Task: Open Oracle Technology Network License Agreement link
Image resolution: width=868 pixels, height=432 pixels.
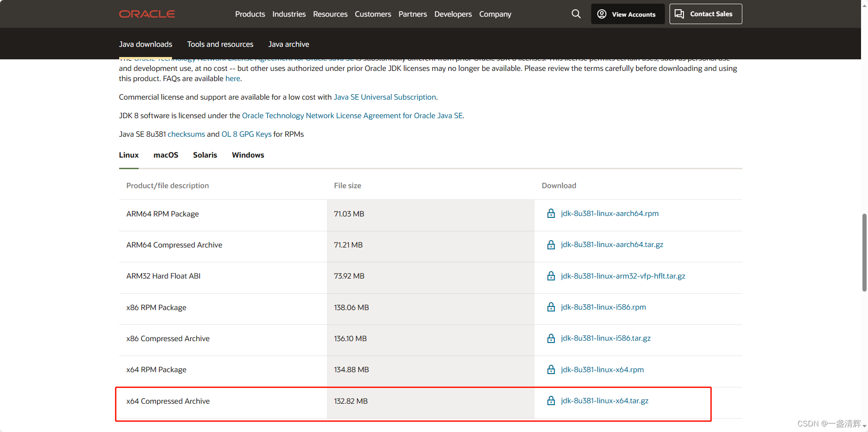Action: coord(352,115)
